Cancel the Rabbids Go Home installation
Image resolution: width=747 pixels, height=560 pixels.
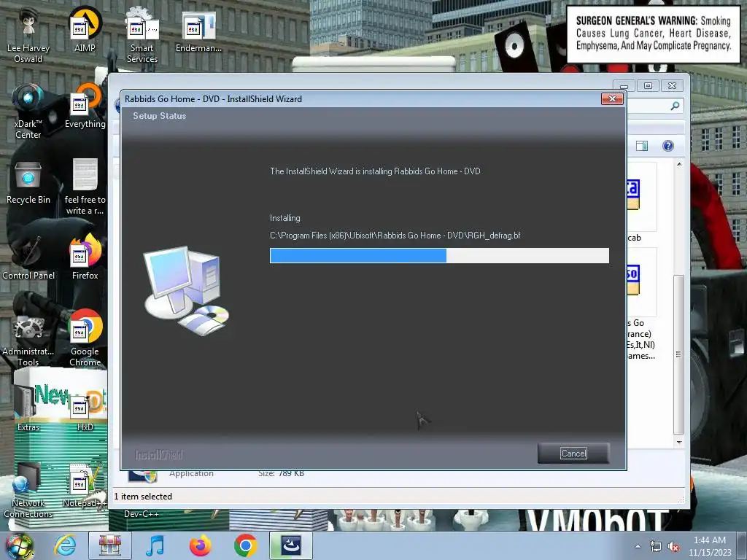click(x=573, y=454)
